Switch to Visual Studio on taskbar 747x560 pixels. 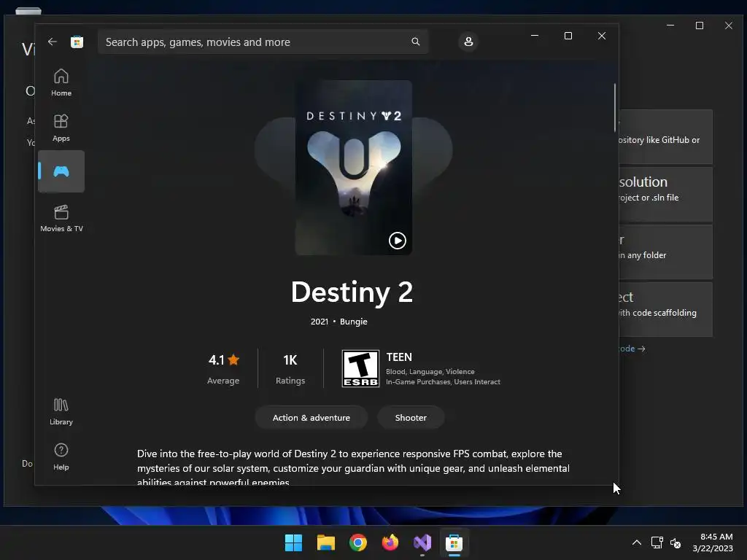[x=422, y=542]
